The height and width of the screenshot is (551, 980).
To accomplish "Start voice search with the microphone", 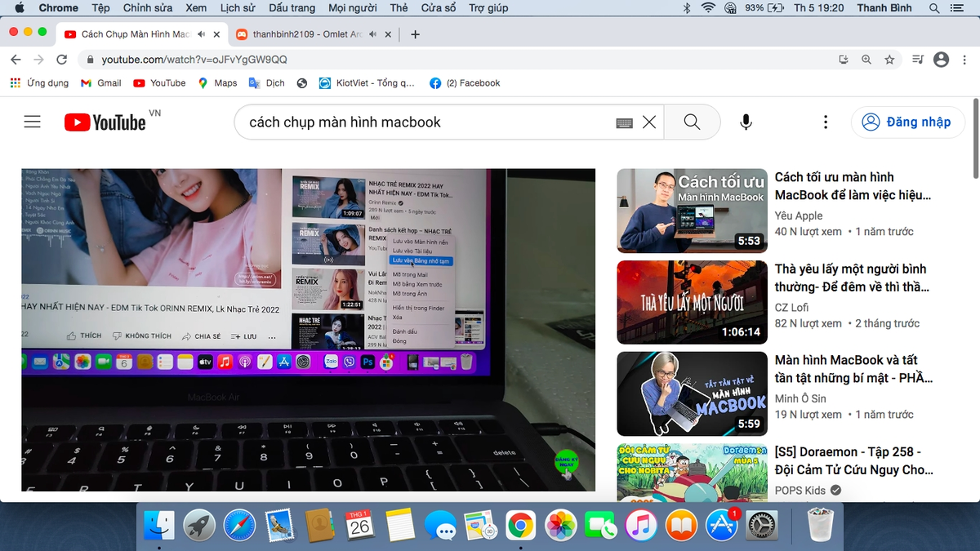I will [746, 122].
